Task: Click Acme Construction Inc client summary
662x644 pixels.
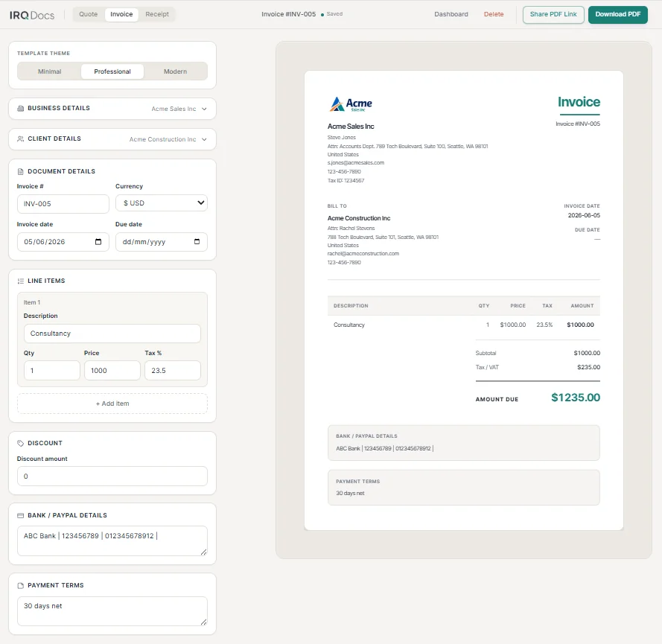Action: tap(162, 139)
